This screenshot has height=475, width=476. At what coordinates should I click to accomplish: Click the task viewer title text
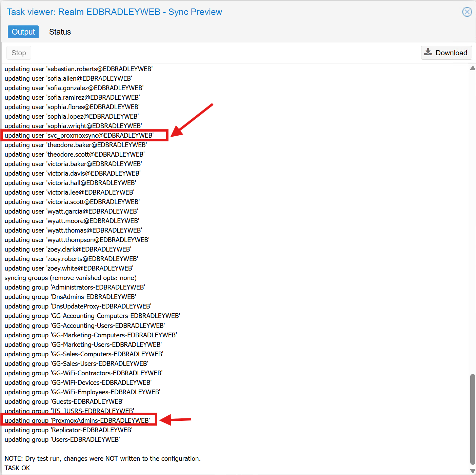click(114, 12)
